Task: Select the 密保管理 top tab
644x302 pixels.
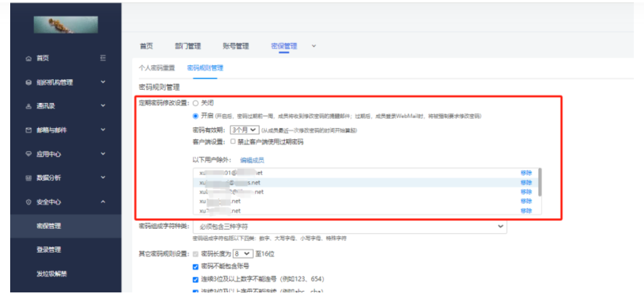Action: click(284, 46)
